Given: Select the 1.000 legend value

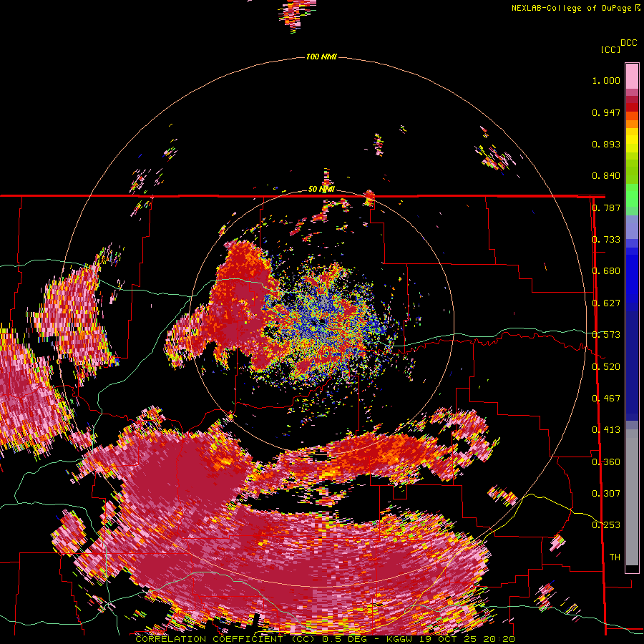Looking at the screenshot, I should coord(606,80).
